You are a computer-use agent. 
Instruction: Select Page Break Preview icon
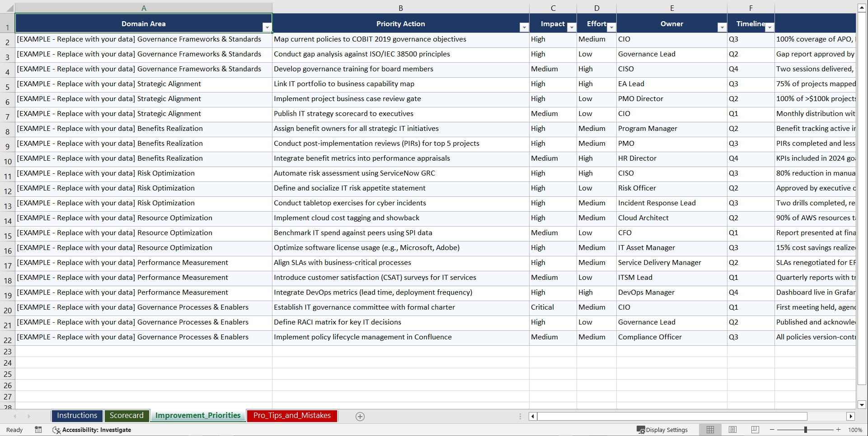pos(755,430)
